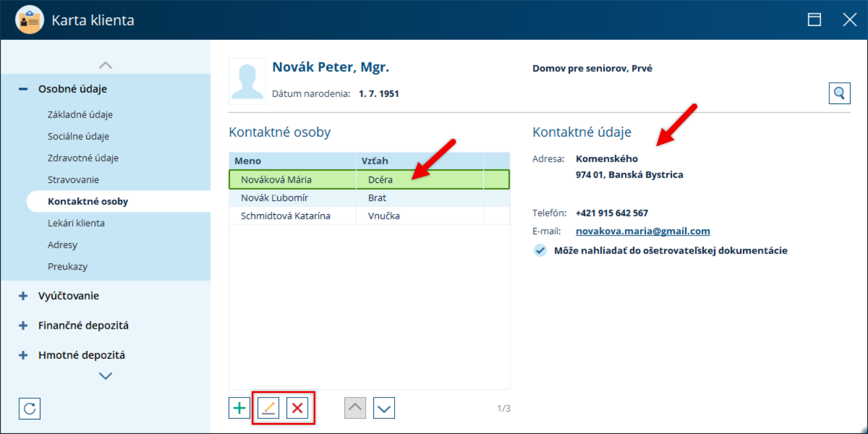This screenshot has width=868, height=434.
Task: Open the novakova.maria@gmail.com email link
Action: point(643,231)
